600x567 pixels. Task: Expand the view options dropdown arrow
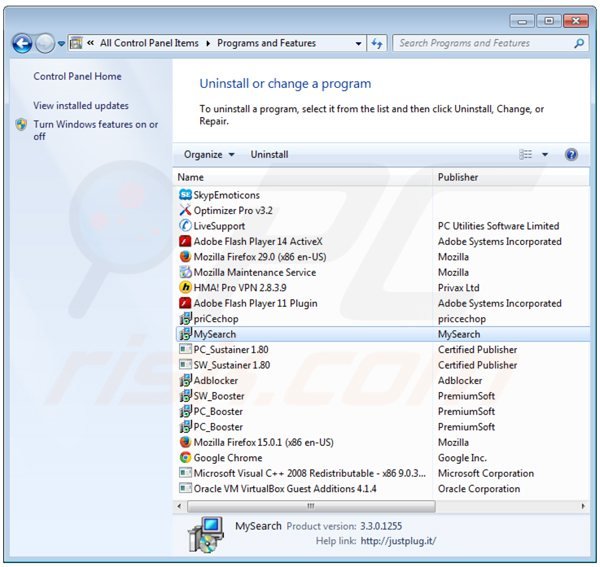(545, 155)
